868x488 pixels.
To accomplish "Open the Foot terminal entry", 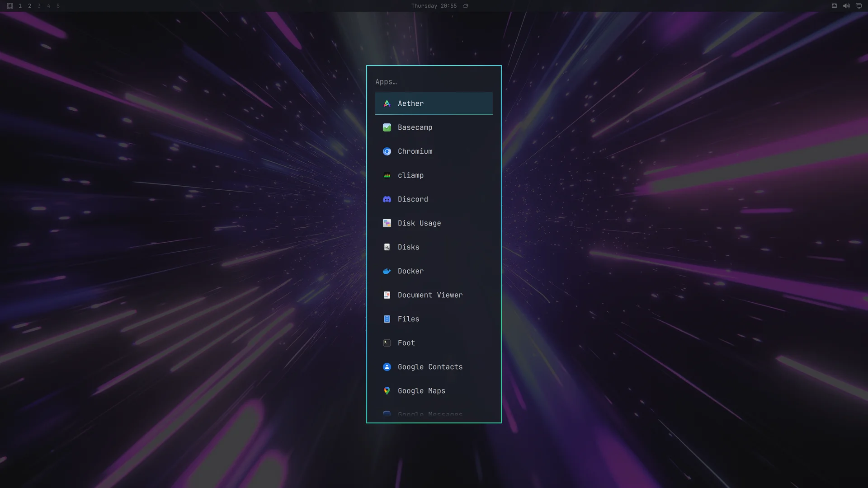I will [x=434, y=343].
